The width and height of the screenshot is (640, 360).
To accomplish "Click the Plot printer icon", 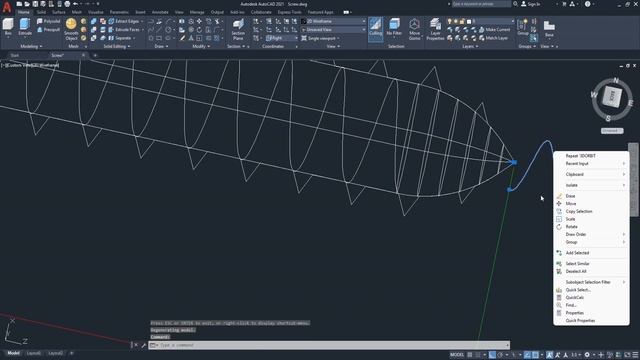I will coord(67,4).
